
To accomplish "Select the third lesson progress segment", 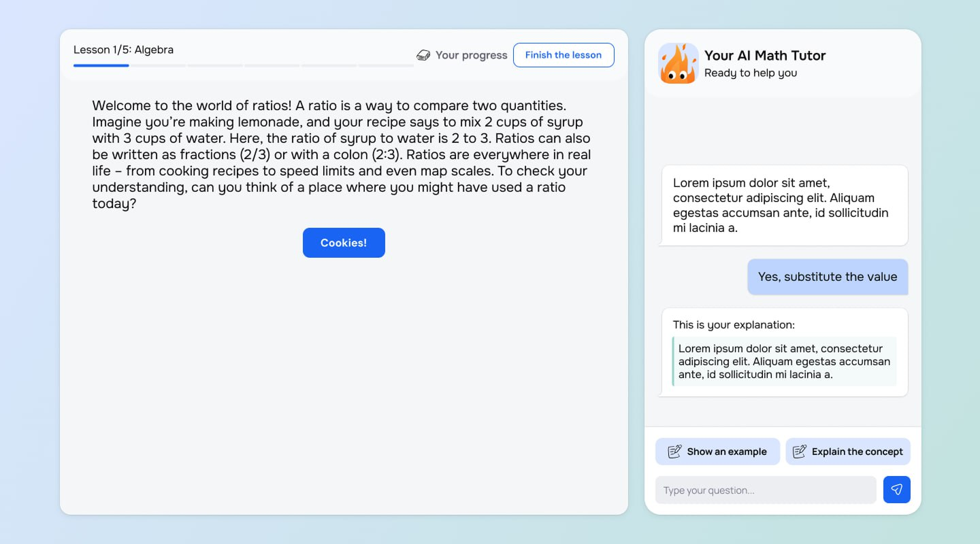I will pos(215,66).
